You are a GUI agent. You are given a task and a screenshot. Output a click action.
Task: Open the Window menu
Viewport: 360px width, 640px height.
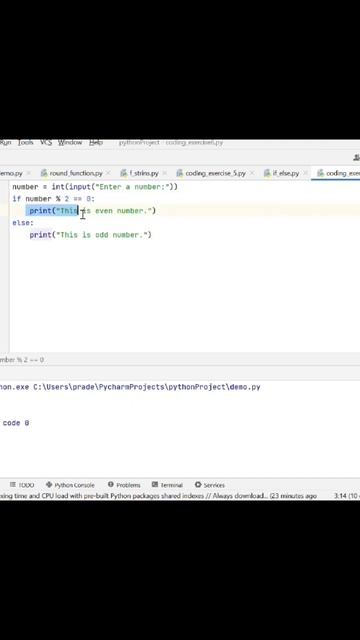pyautogui.click(x=70, y=142)
